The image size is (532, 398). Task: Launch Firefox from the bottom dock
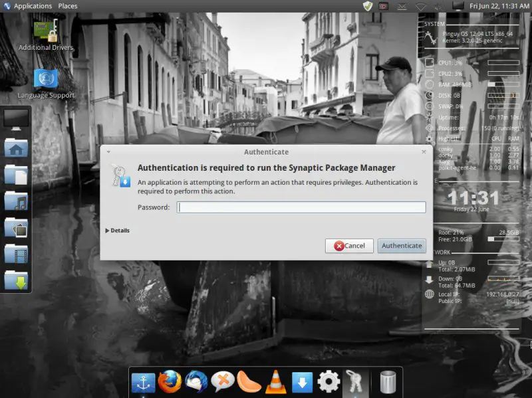pyautogui.click(x=170, y=382)
